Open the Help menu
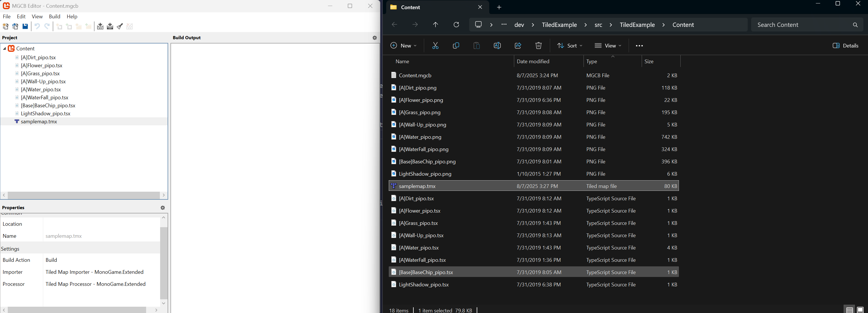 tap(72, 17)
